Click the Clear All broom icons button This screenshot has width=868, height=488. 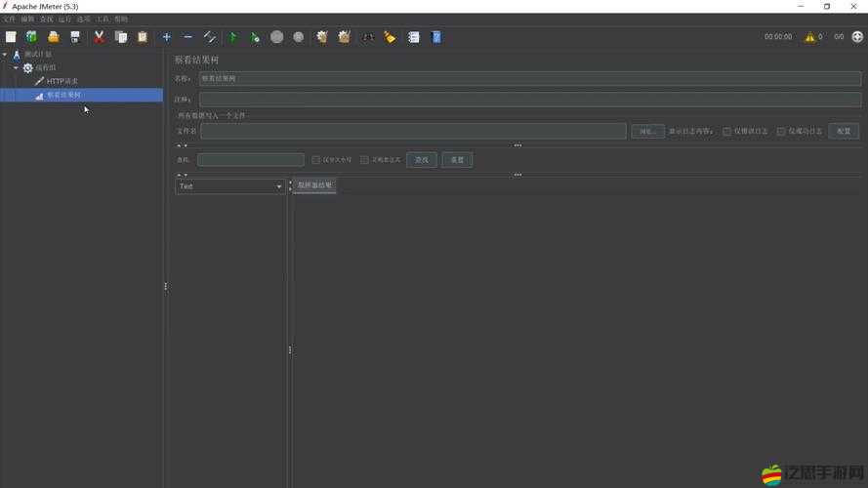[x=344, y=37]
